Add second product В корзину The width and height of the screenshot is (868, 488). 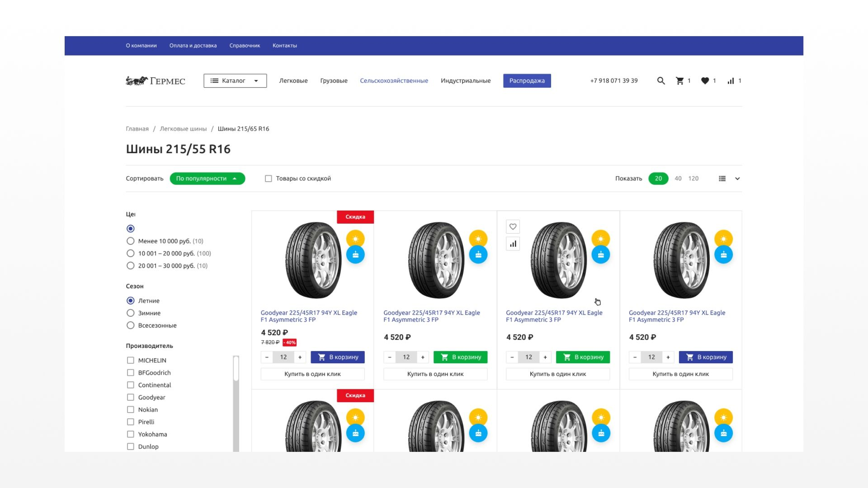pos(460,357)
